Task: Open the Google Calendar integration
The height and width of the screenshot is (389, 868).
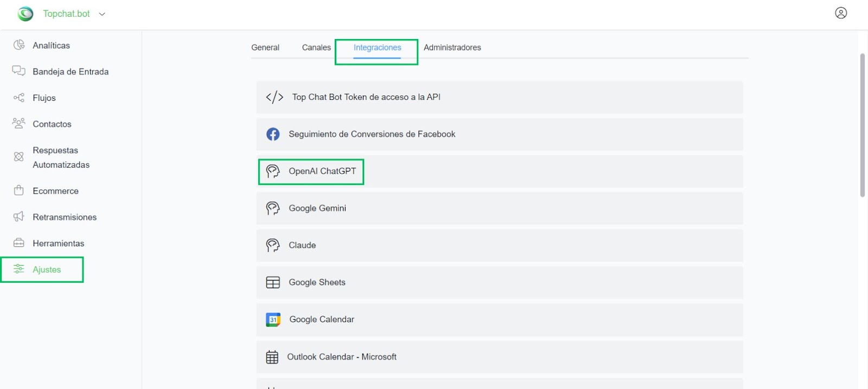Action: (500, 320)
